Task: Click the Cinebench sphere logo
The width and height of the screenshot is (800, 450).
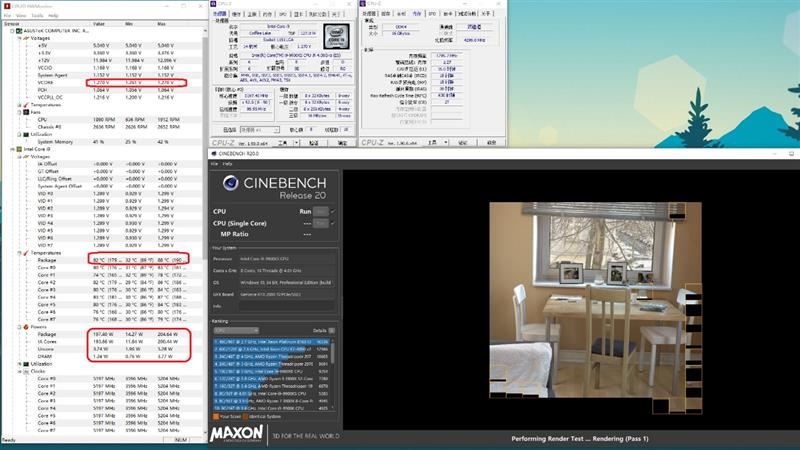Action: 231,183
